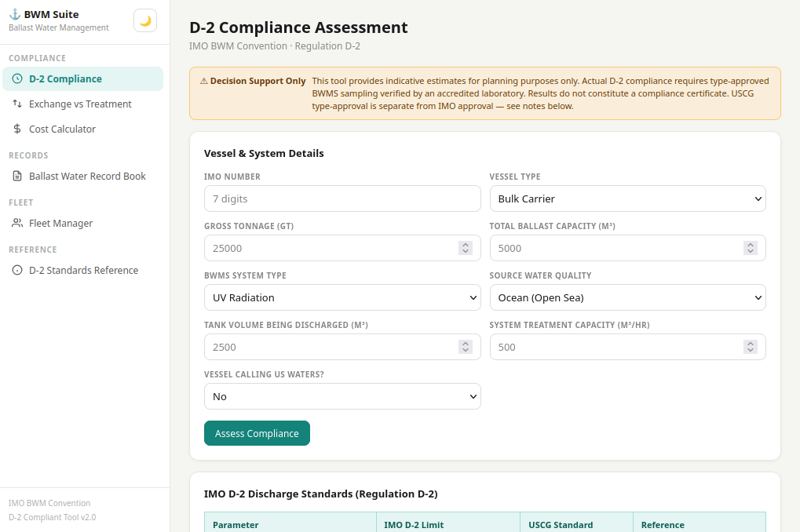
Task: Click the info icon for D-2 Standards Reference
Action: 17,270
